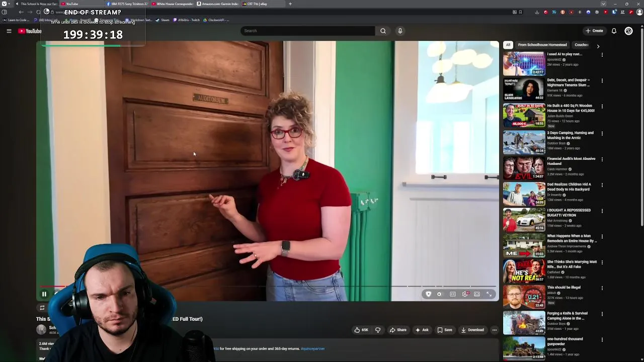The height and width of the screenshot is (362, 644).
Task: Open options for 'Debt, Deceit, and Despair'
Action: click(602, 80)
